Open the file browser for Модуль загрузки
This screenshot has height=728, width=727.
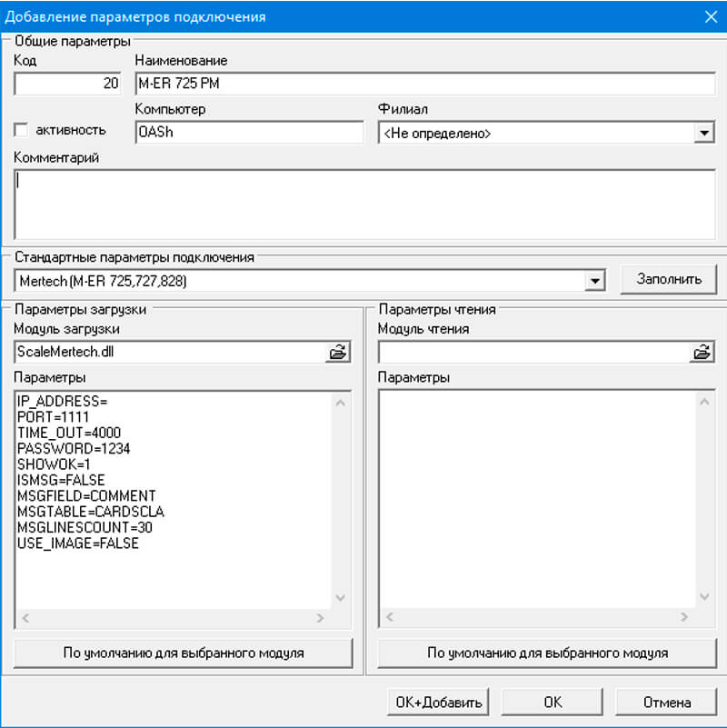[x=338, y=353]
